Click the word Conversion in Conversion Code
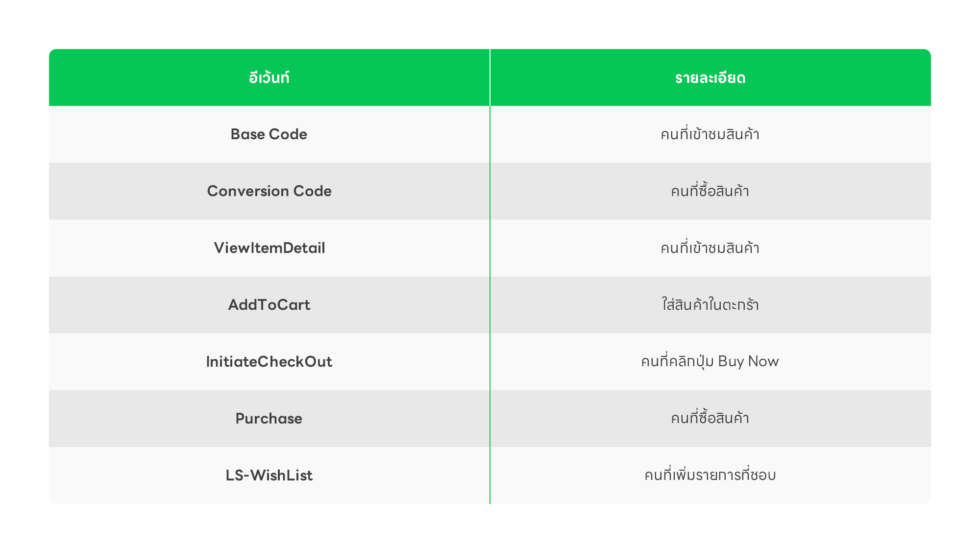980x553 pixels. click(x=248, y=191)
